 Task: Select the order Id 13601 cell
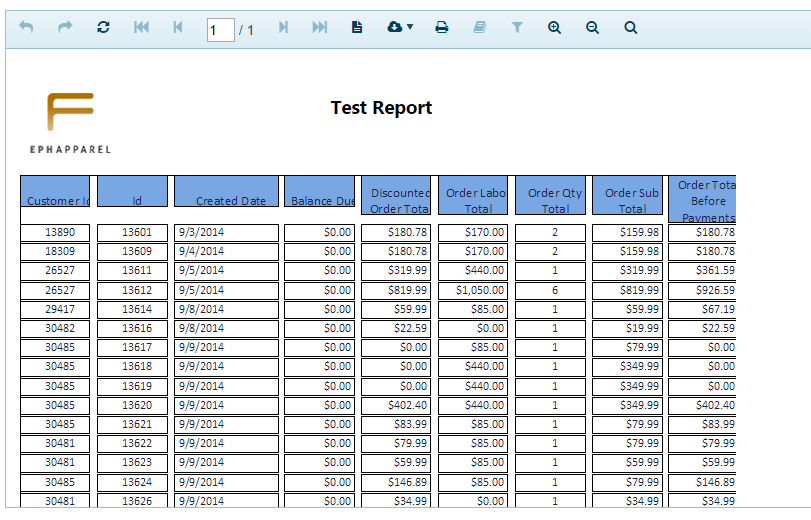138,232
